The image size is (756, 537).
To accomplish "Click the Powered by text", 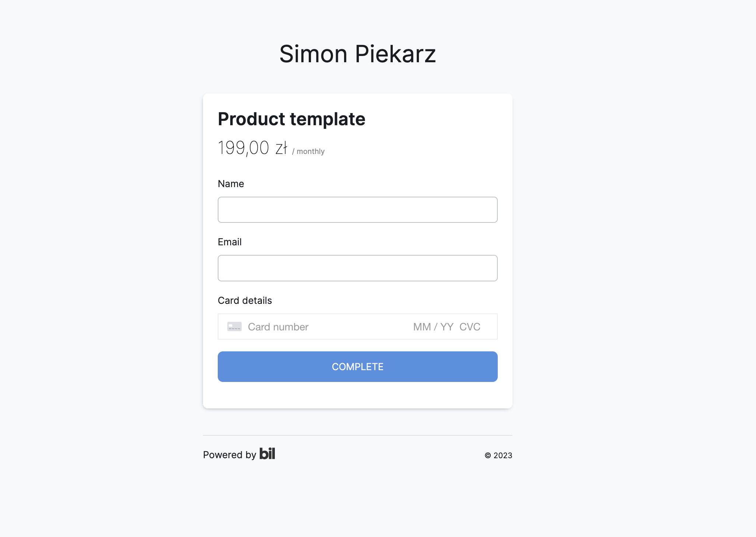I will coord(229,455).
